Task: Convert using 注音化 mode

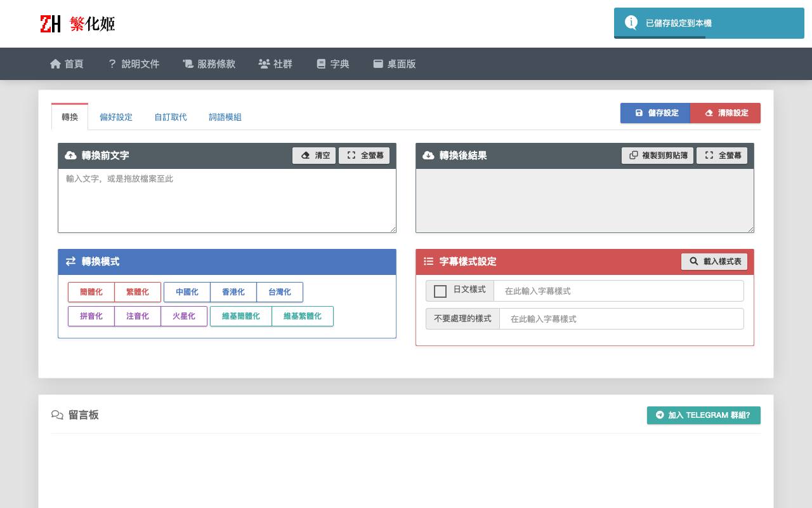Action: coord(138,316)
